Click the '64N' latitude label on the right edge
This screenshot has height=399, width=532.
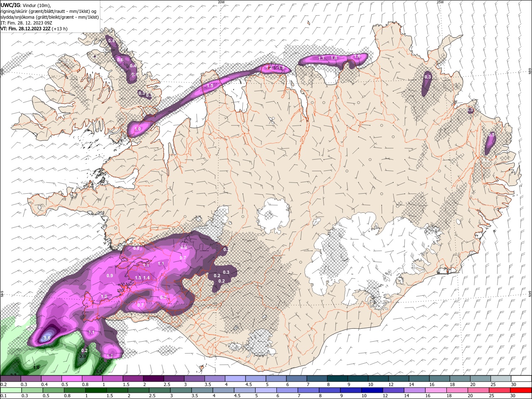coord(530,293)
